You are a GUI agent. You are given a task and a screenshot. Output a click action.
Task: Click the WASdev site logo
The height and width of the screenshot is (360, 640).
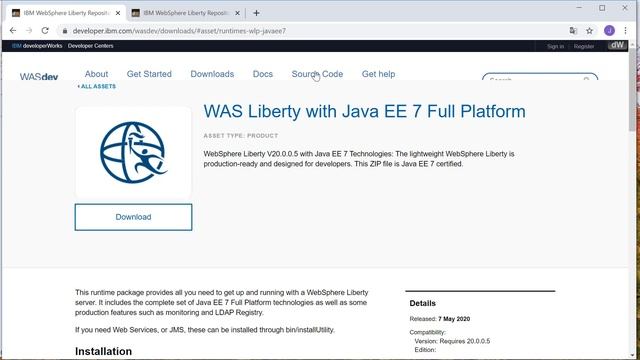(39, 76)
